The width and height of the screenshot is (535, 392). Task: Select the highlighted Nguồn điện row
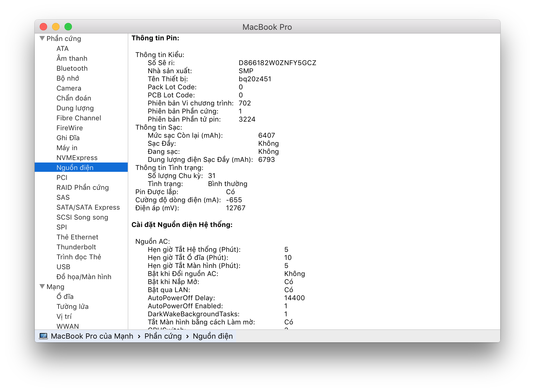[81, 167]
